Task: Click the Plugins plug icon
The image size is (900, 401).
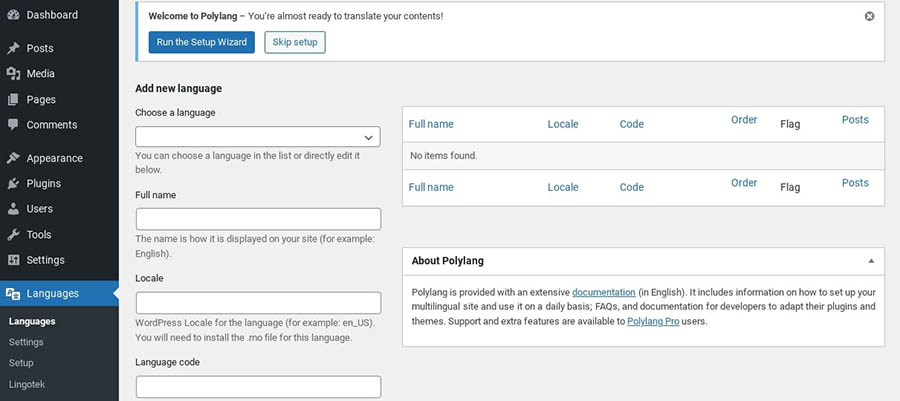Action: coord(13,184)
